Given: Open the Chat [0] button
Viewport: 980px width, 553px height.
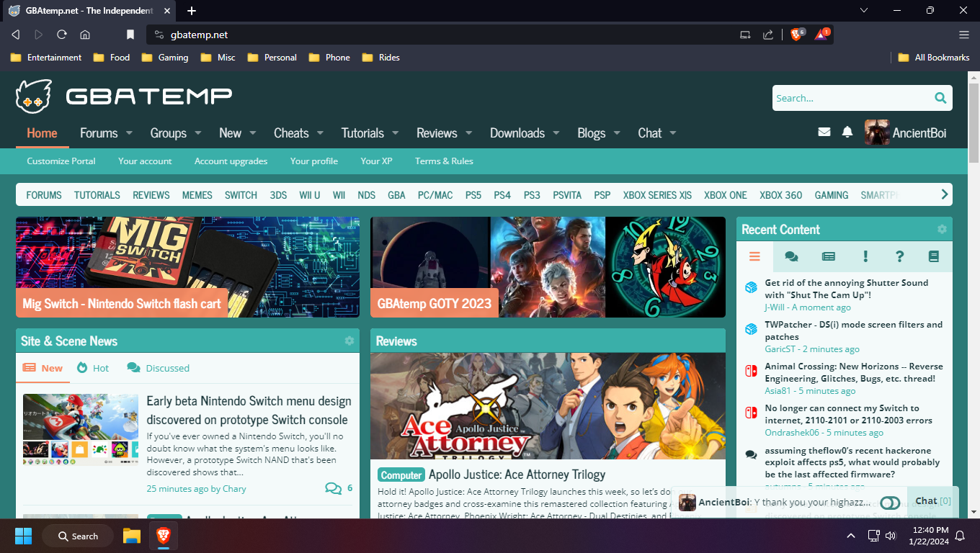Looking at the screenshot, I should [x=933, y=501].
